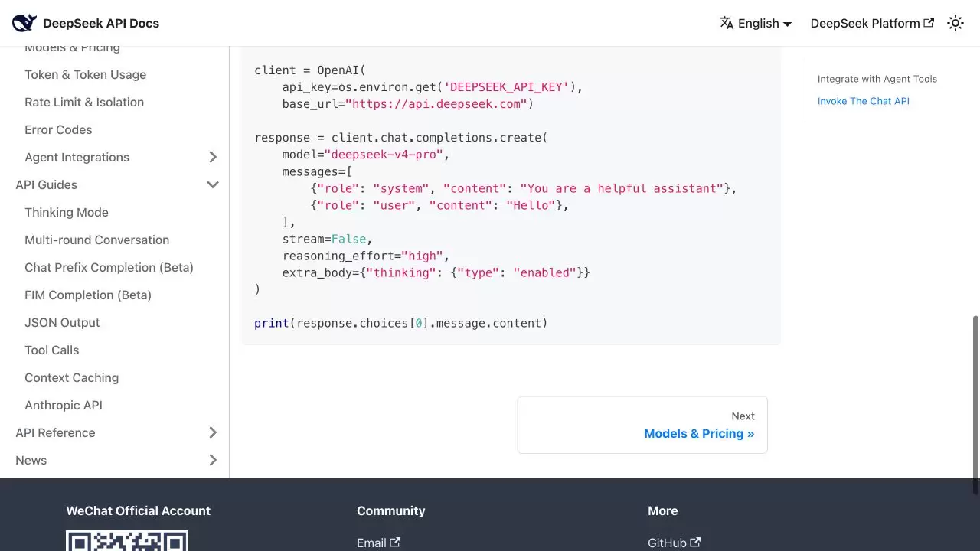Open the English language dropdown

[756, 23]
